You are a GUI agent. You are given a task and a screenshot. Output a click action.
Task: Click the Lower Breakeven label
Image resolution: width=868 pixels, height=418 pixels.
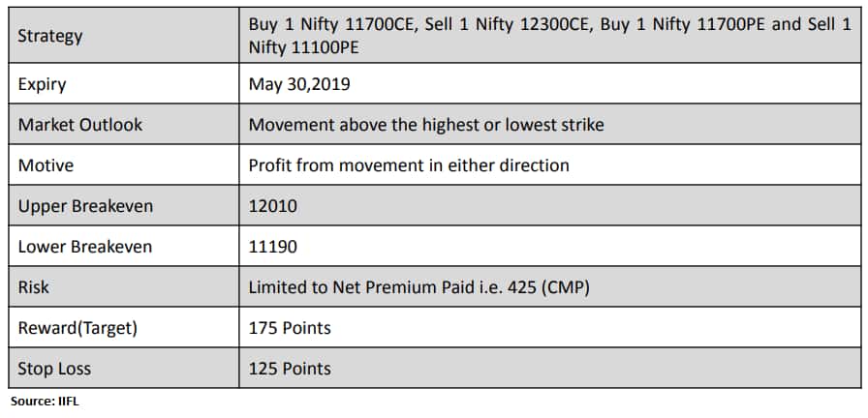point(84,246)
